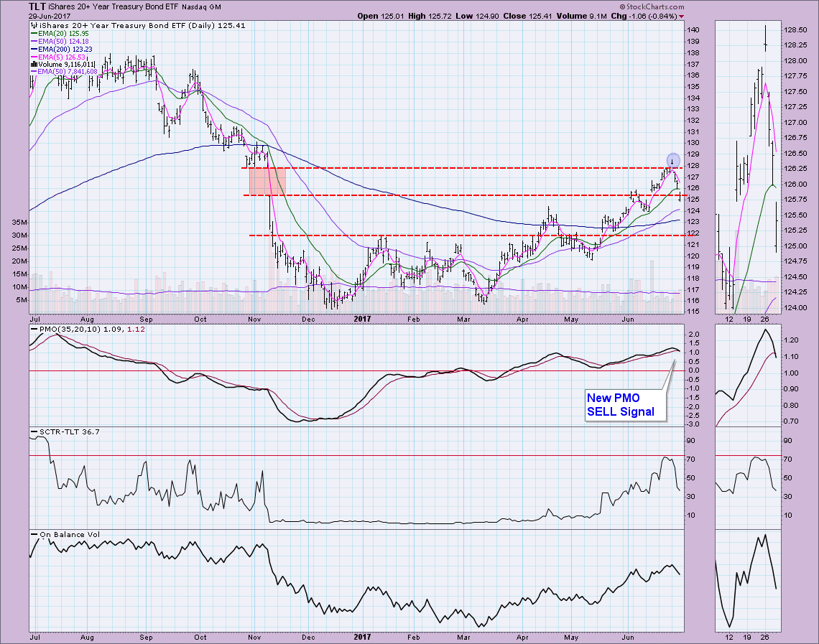
Task: Select the EMA(200) navy legend entry
Action: click(62, 48)
